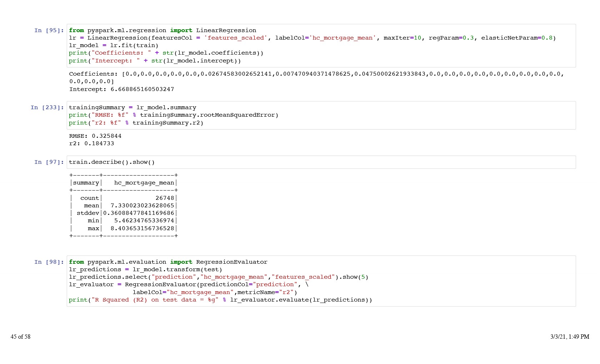Screen dimensions: 600x364
Task: Click the r2: 0.184733 output line
Action: 92,143
